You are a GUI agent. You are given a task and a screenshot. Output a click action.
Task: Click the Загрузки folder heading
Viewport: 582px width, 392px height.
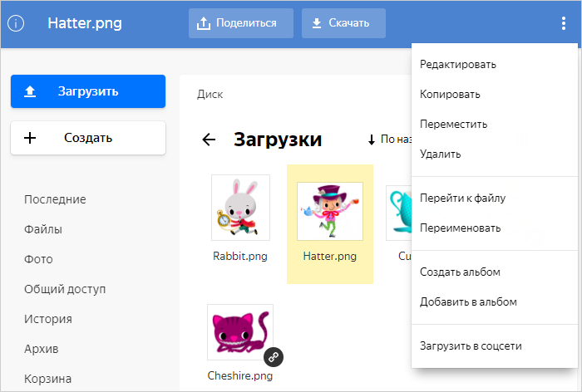pyautogui.click(x=278, y=140)
